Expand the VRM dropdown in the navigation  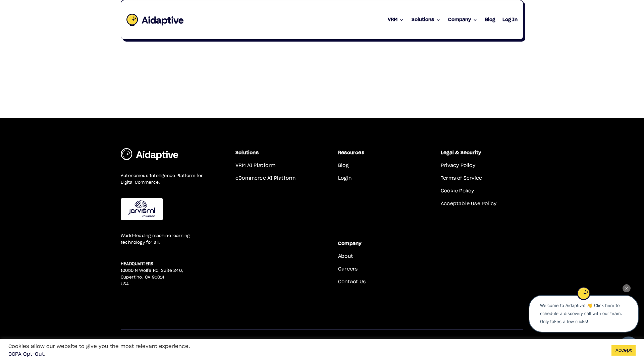tap(395, 20)
